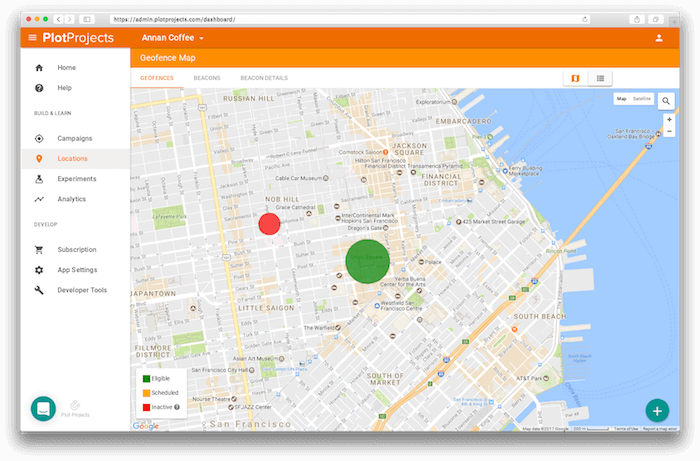The width and height of the screenshot is (700, 461).
Task: Open new browser tab plus button
Action: pos(674,21)
